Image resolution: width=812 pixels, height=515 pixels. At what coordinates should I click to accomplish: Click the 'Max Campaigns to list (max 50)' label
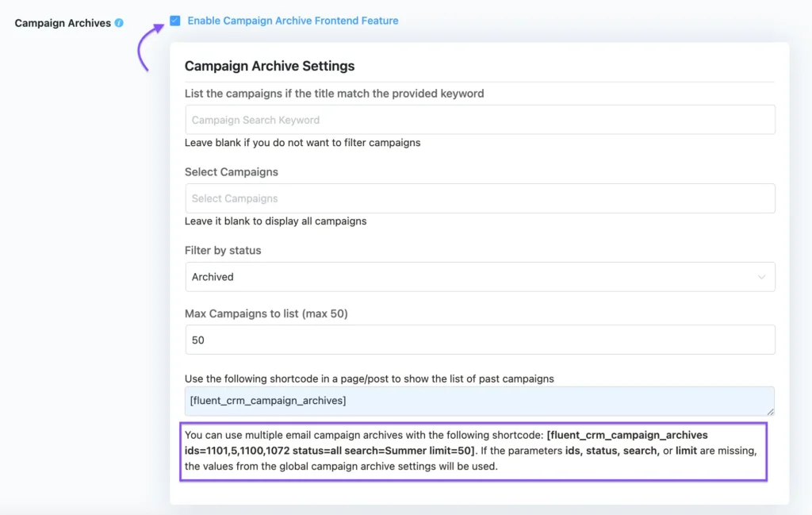pyautogui.click(x=266, y=313)
